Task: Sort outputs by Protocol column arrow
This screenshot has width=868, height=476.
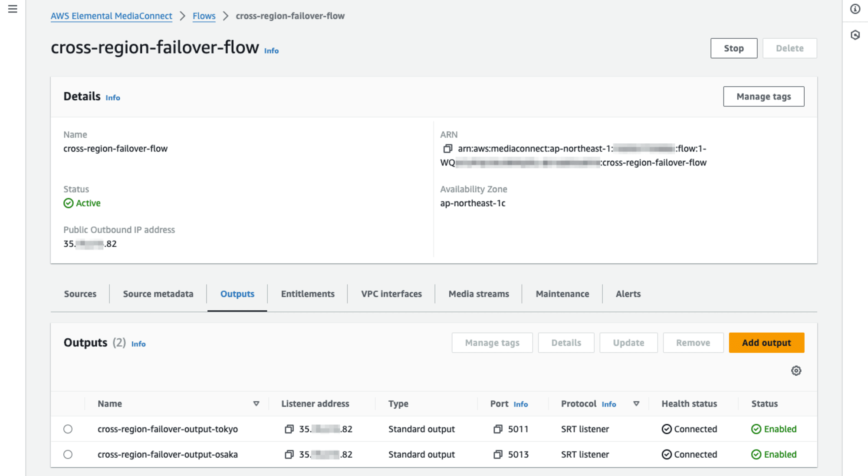Action: coord(636,404)
